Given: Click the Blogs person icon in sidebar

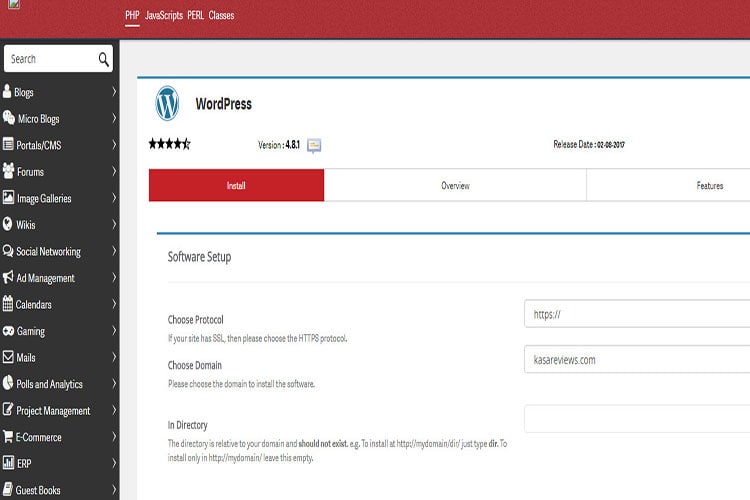Looking at the screenshot, I should coord(7,91).
